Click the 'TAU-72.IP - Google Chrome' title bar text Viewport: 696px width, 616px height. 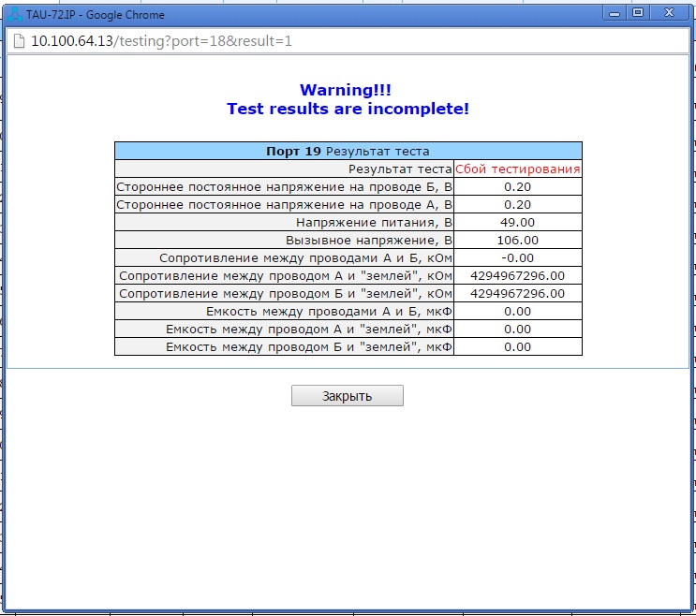point(95,15)
